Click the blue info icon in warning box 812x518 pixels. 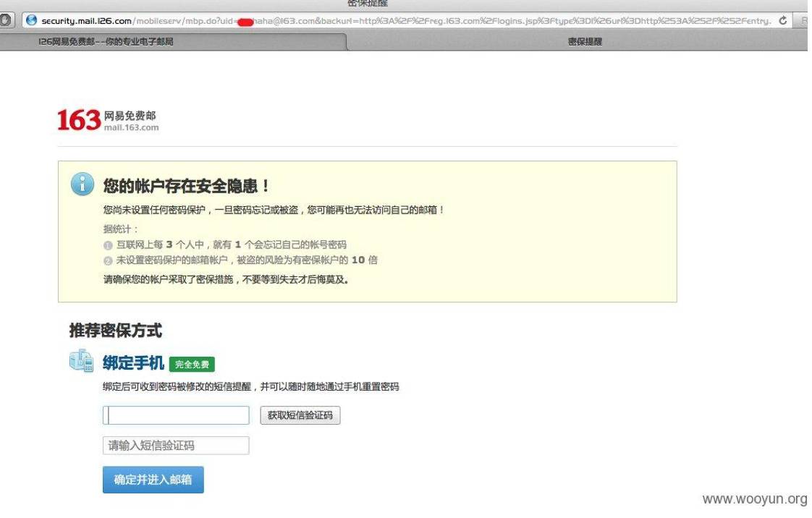[83, 184]
